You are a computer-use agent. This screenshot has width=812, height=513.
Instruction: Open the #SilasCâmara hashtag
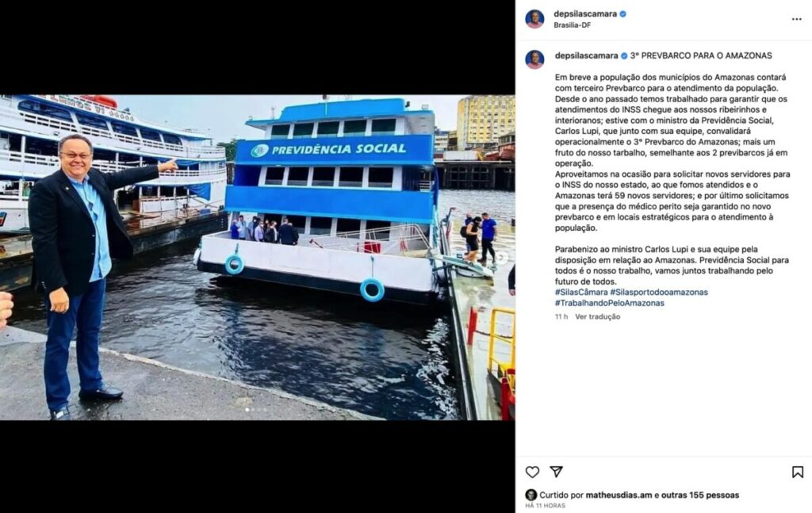coord(581,292)
